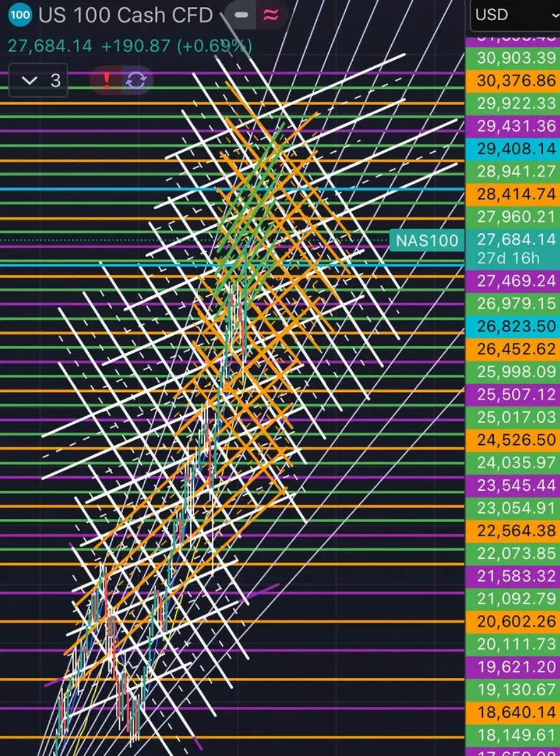This screenshot has width=560, height=756.
Task: Click the orange 30,376.86 price label
Action: [512, 80]
